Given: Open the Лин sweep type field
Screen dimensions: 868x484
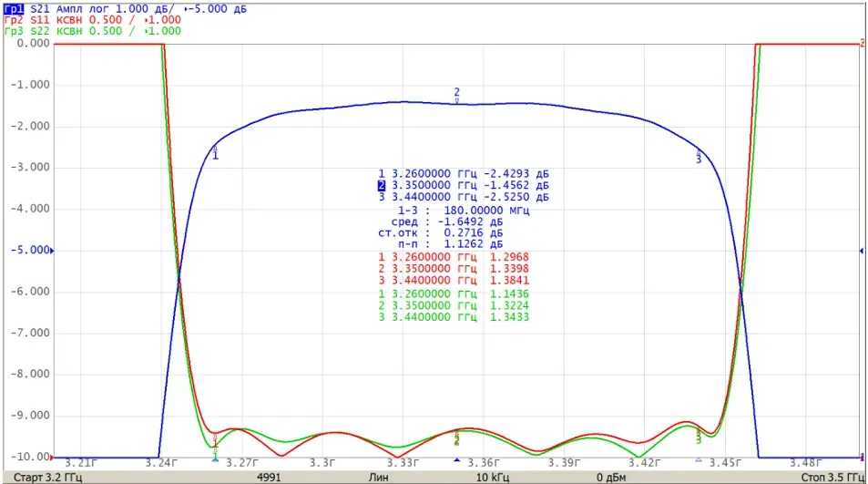Looking at the screenshot, I should click(379, 478).
